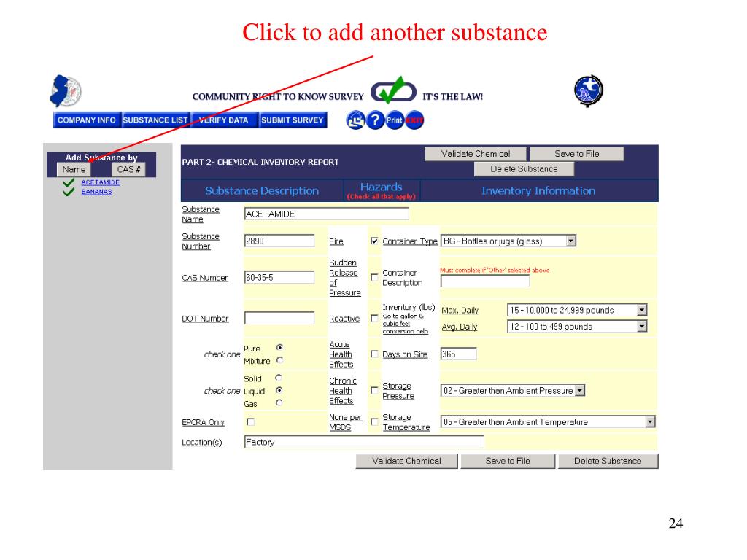Image resolution: width=747 pixels, height=560 pixels.
Task: Open the home icon button
Action: 355,120
